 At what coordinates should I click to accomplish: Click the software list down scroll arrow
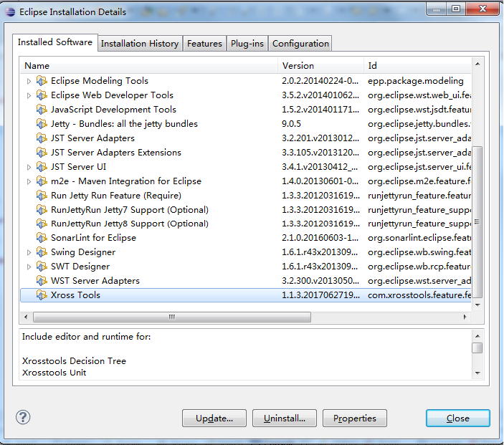coord(477,305)
